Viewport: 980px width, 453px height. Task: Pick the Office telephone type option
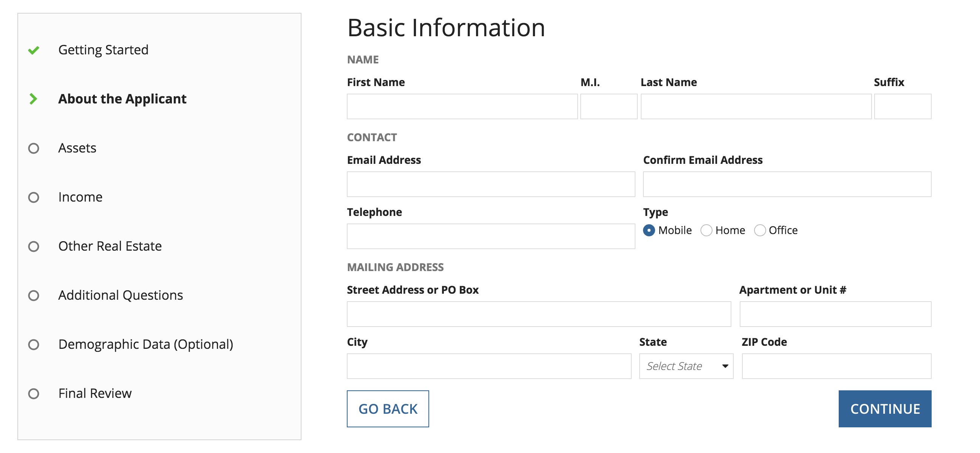click(759, 230)
